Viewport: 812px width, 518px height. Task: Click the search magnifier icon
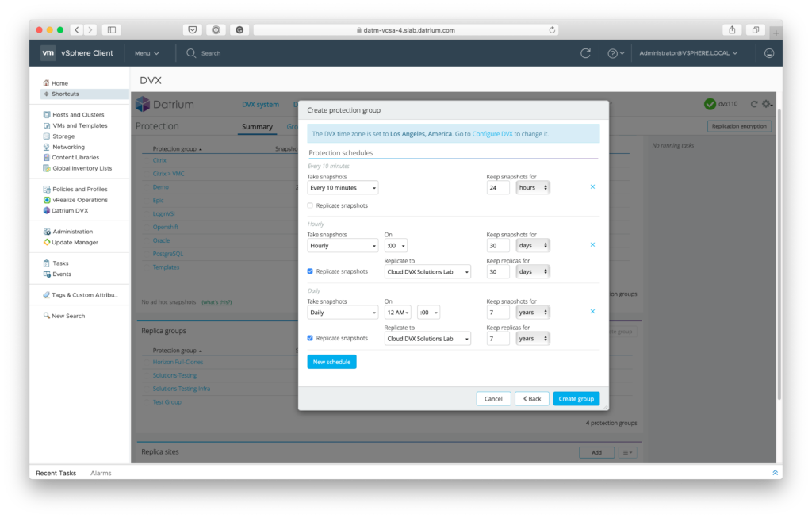coord(190,53)
